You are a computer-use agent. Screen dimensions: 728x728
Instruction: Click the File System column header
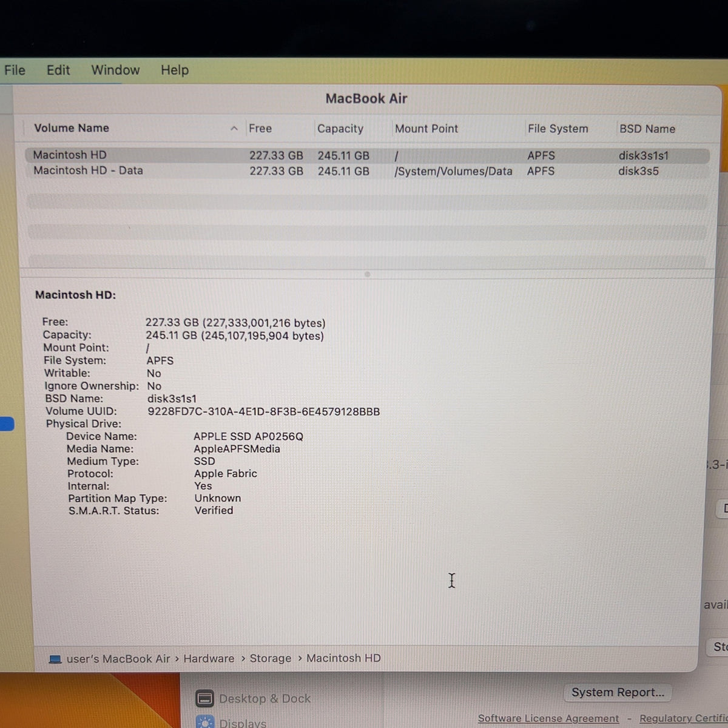[558, 129]
